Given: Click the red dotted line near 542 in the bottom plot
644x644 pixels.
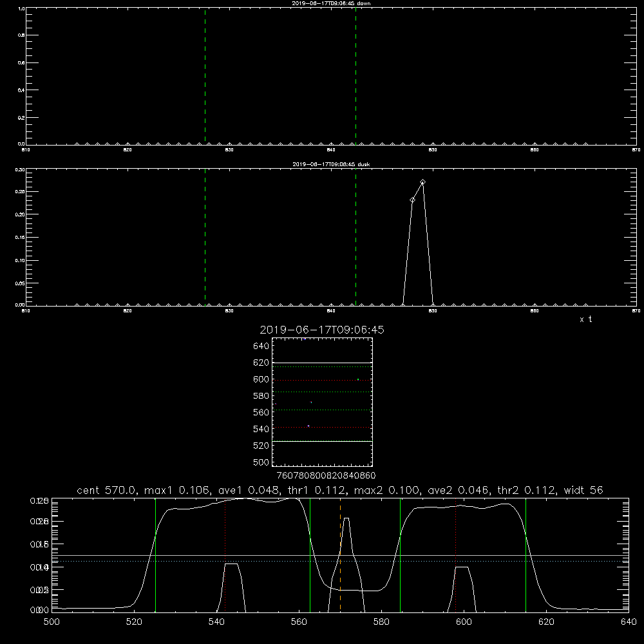Looking at the screenshot, I should point(225,554).
